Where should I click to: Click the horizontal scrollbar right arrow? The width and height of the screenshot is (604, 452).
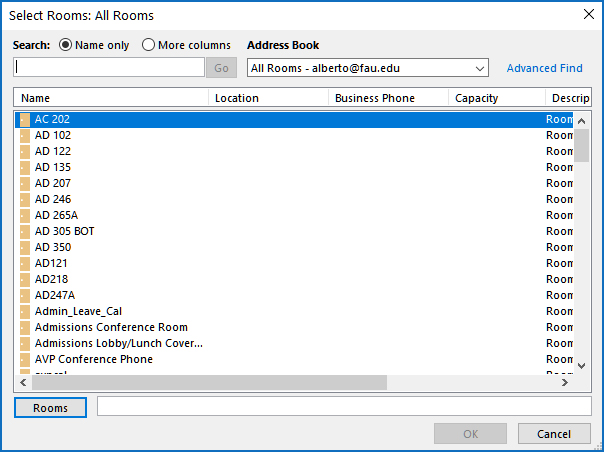click(564, 383)
